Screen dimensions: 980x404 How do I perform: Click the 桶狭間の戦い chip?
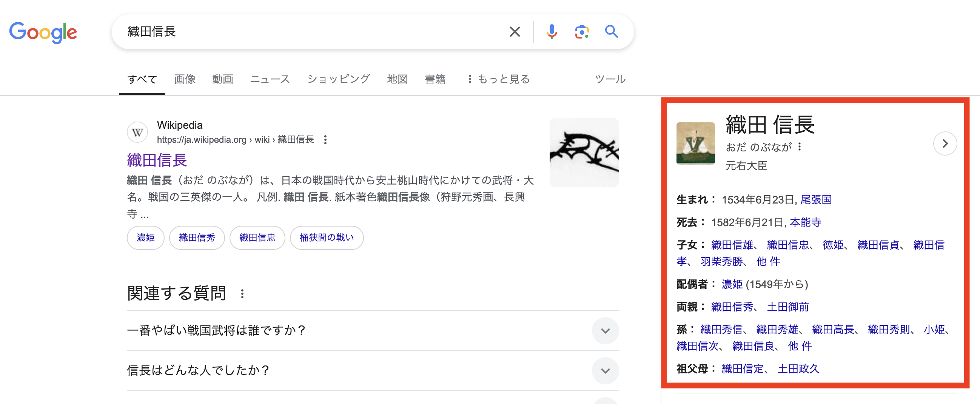coord(327,238)
